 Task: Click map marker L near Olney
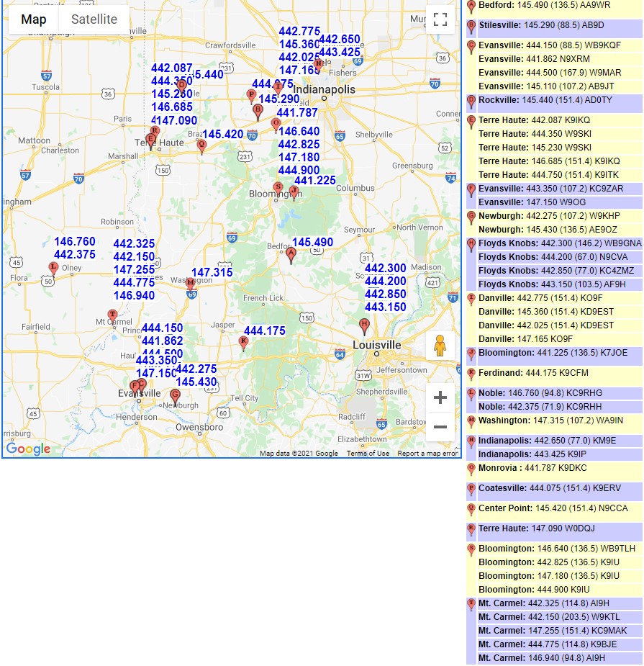click(x=53, y=269)
